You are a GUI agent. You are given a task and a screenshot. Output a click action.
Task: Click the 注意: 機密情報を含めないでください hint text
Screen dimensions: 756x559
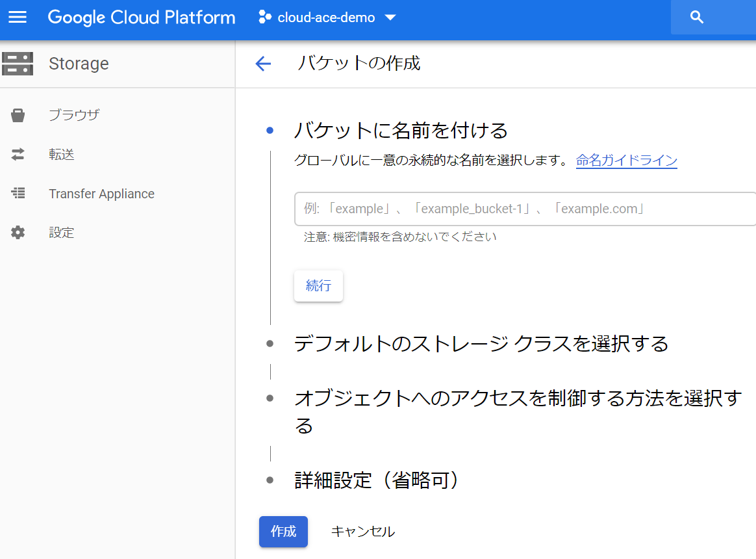tap(399, 237)
